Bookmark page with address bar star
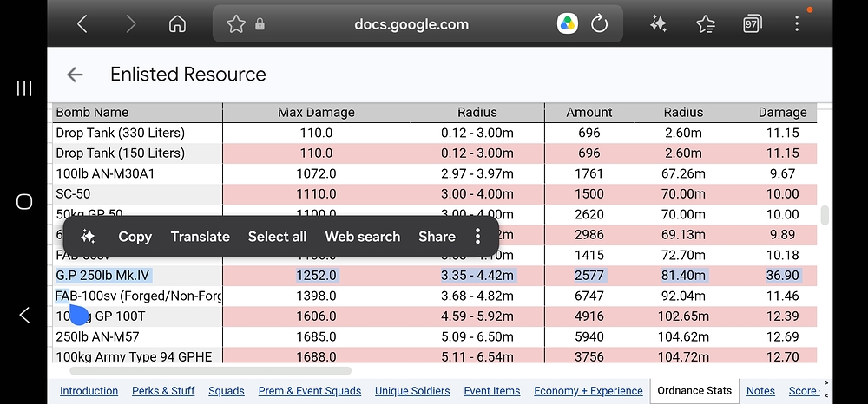868x404 pixels. coord(236,23)
